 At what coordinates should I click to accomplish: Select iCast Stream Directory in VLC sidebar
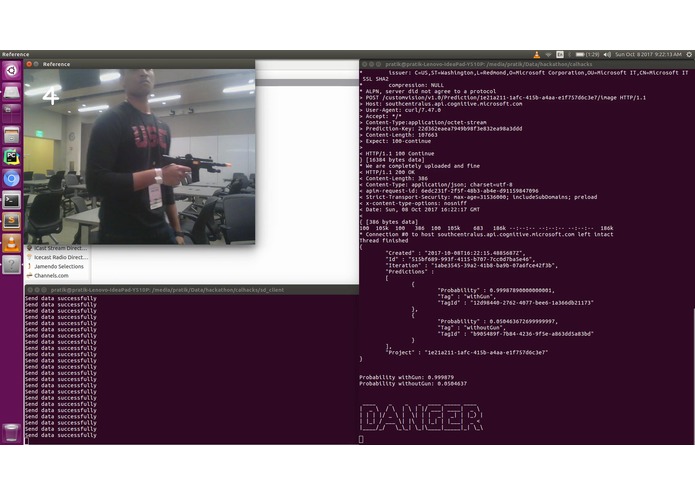pos(57,248)
